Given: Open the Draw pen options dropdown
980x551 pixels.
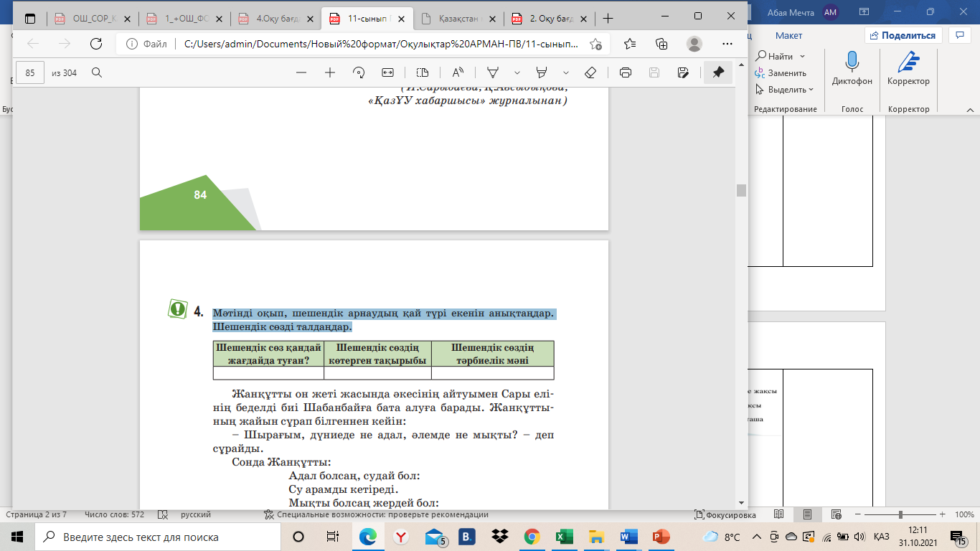Looking at the screenshot, I should tap(517, 72).
